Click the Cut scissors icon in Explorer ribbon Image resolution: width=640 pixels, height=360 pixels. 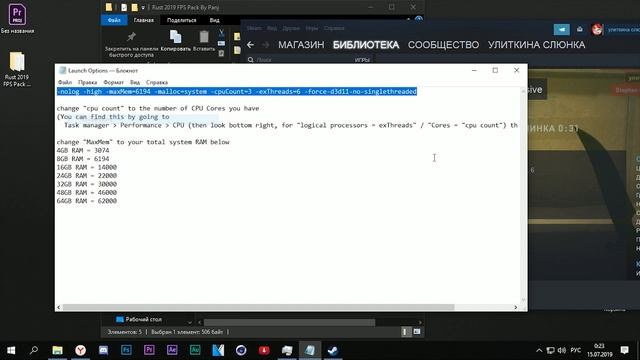pos(222,33)
